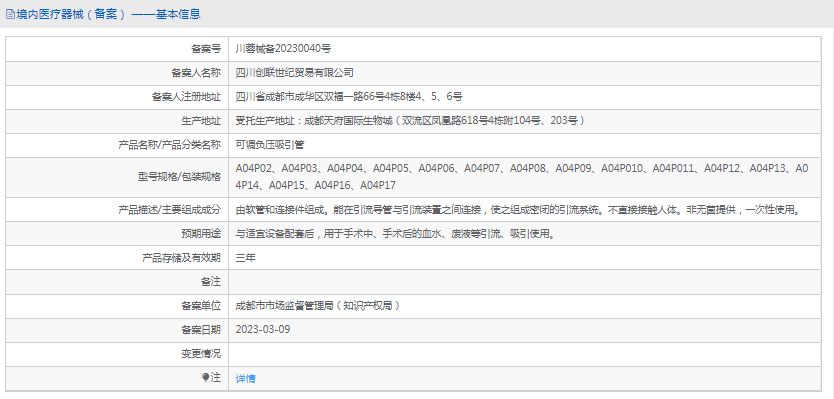Open the 详情 link

[245, 378]
